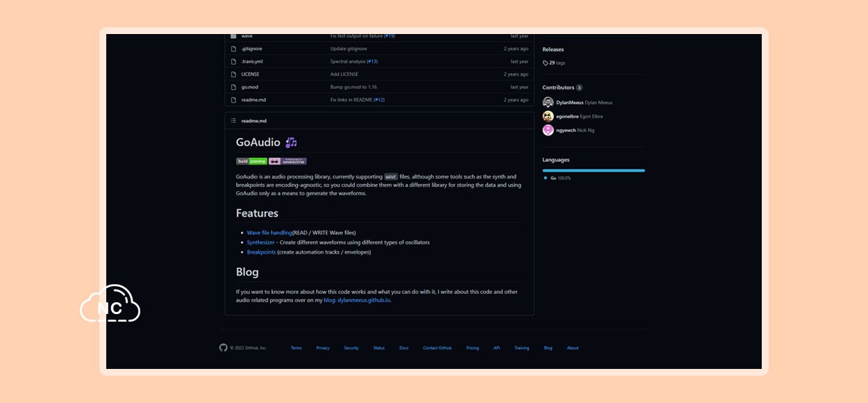Open ngyewch avatar in Contributors
Image resolution: width=868 pixels, height=403 pixels.
point(548,130)
